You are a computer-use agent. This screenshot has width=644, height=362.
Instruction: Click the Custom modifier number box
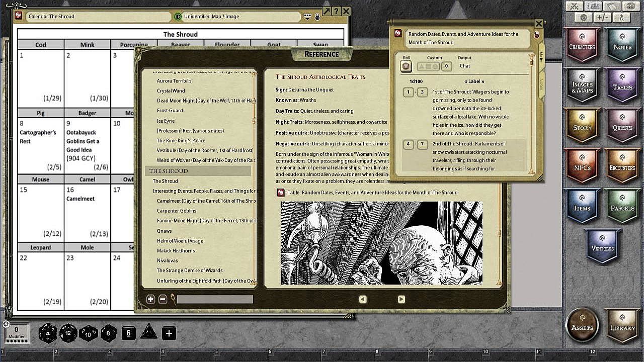tap(446, 66)
